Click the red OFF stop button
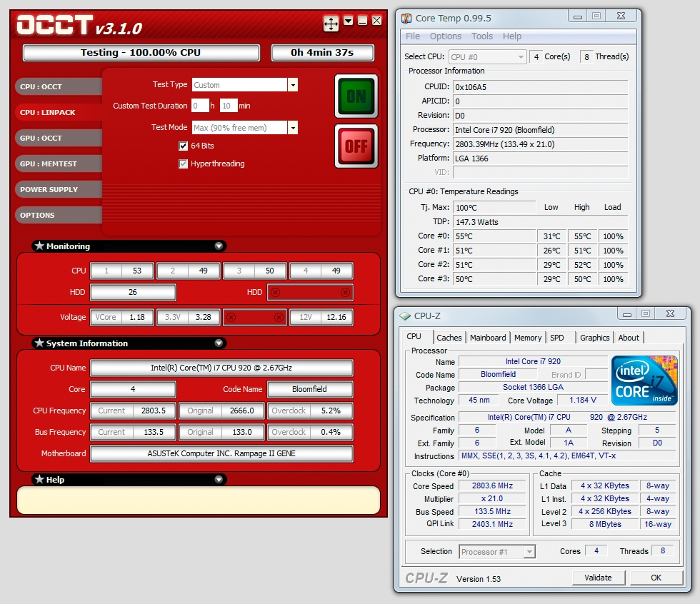 pyautogui.click(x=356, y=146)
